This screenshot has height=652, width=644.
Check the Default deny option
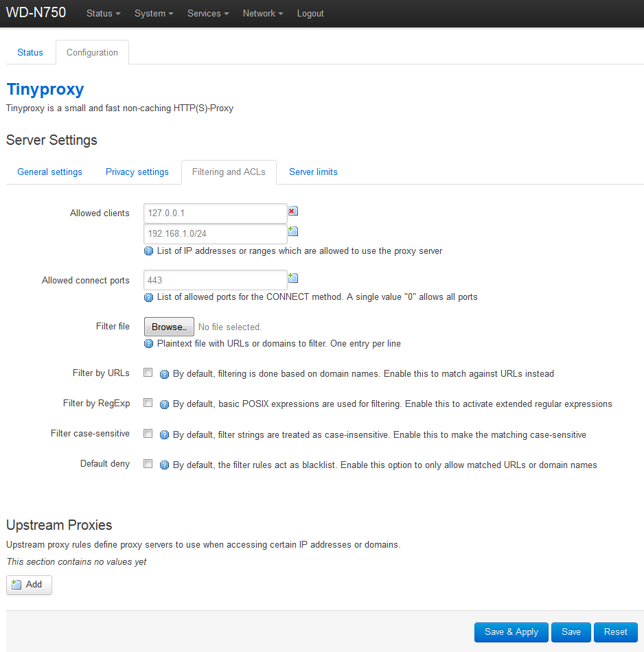click(x=148, y=464)
